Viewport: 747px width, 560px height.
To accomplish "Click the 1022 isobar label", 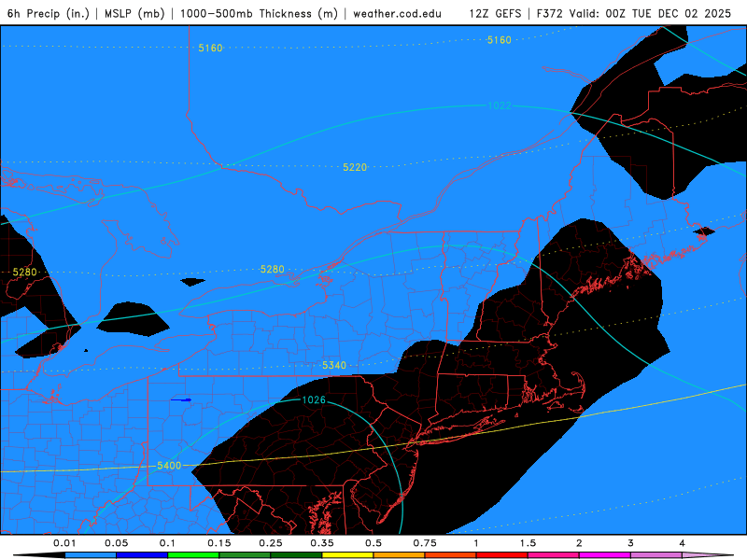I will pyautogui.click(x=500, y=105).
